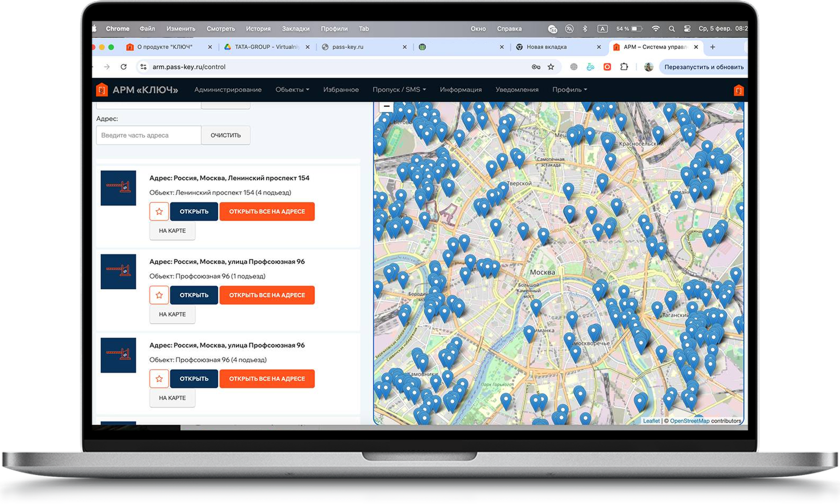
Task: Open a new tab with the plus icon
Action: (712, 47)
